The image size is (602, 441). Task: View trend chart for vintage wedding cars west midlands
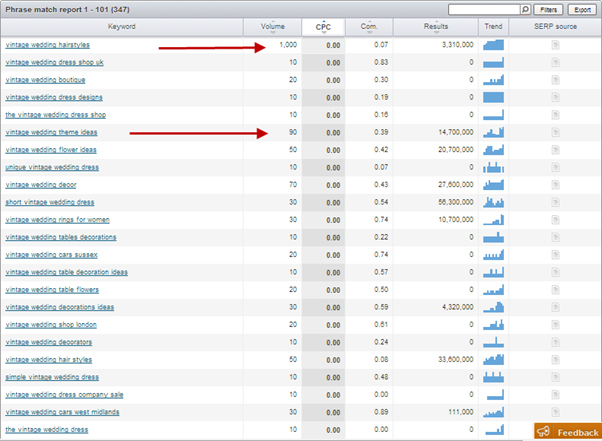pyautogui.click(x=493, y=412)
